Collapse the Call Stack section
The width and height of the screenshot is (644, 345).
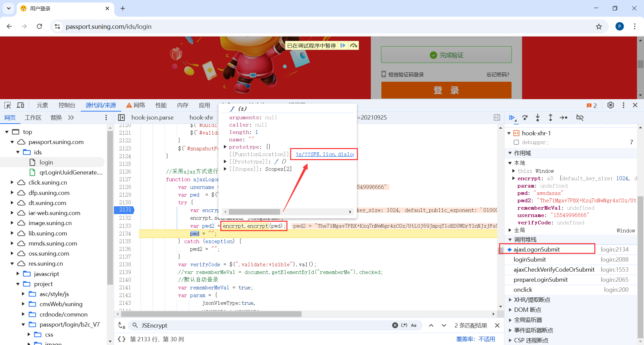coord(510,239)
